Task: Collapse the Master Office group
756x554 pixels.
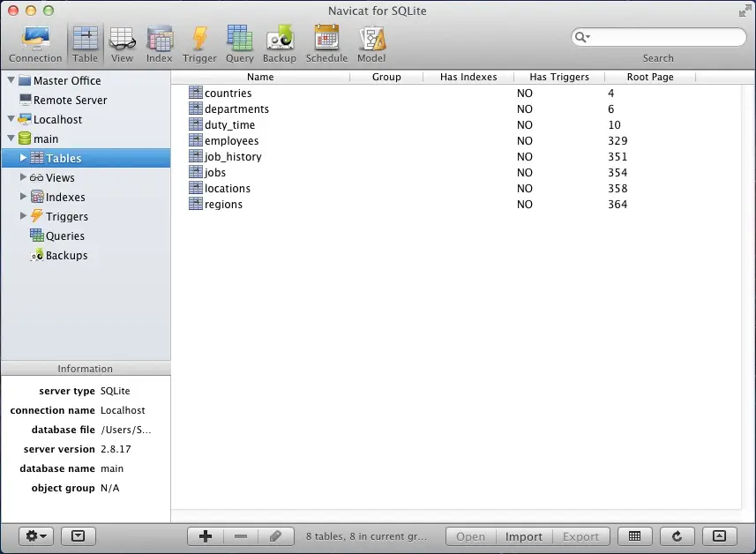Action: (11, 80)
